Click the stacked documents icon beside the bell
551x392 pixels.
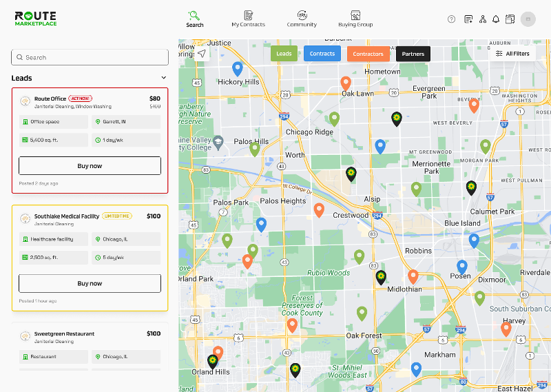(x=510, y=19)
